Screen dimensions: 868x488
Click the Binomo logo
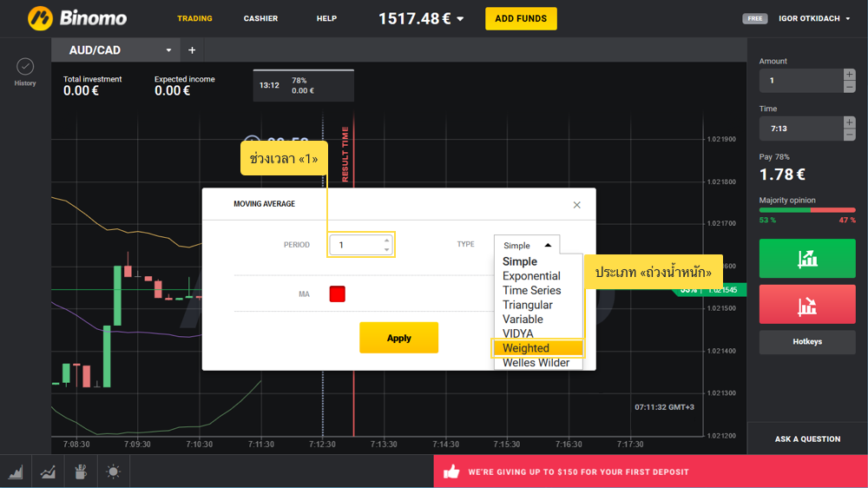77,18
